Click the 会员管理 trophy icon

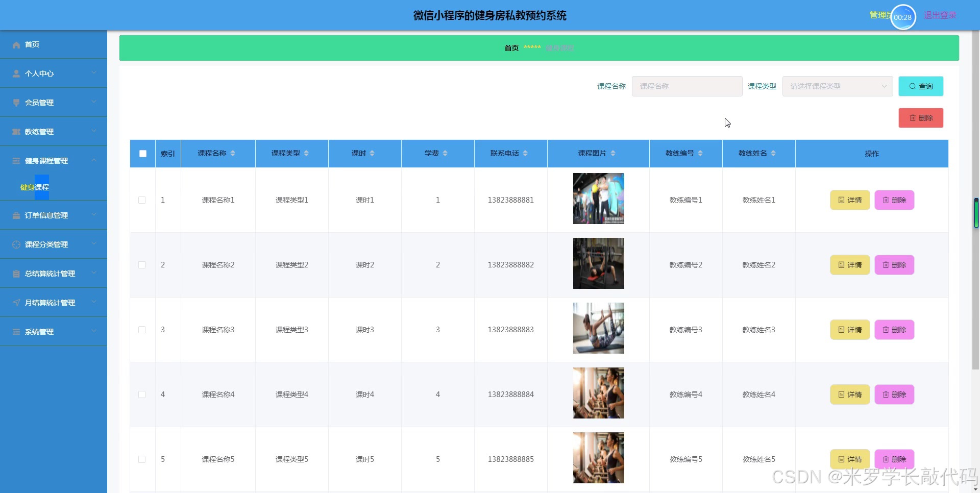16,103
